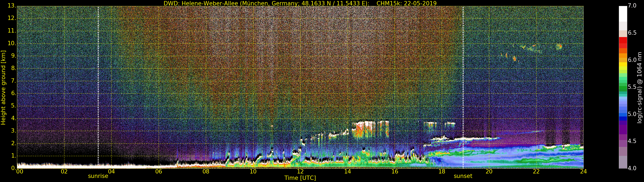
Task: Click the 13. tick label on height axis
Action: coord(11,6)
